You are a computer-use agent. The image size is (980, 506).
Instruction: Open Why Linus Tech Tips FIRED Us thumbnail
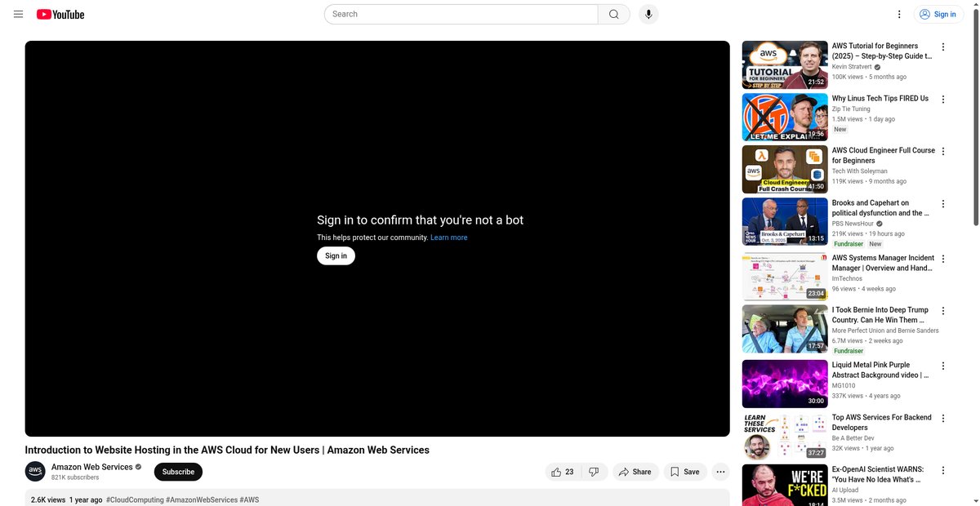click(785, 118)
